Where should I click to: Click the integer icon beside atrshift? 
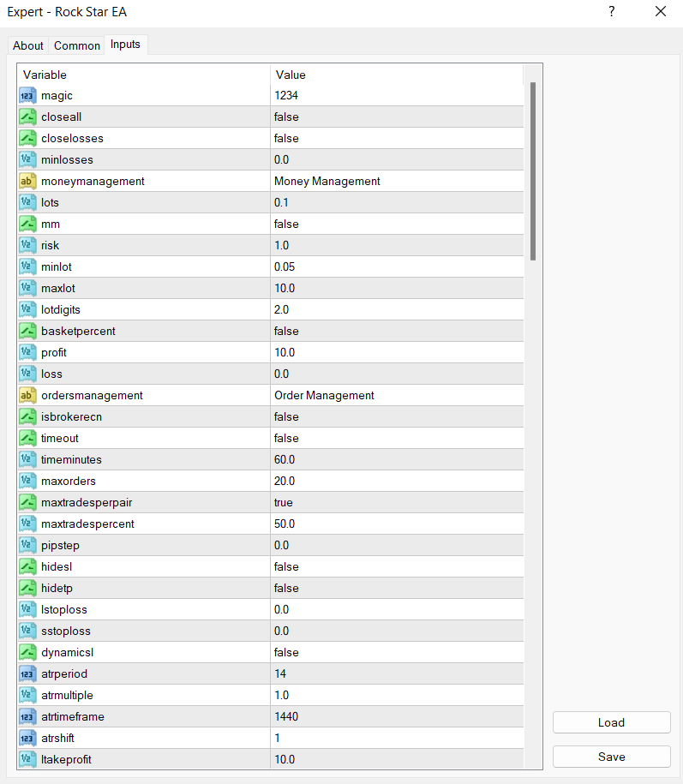pos(27,738)
